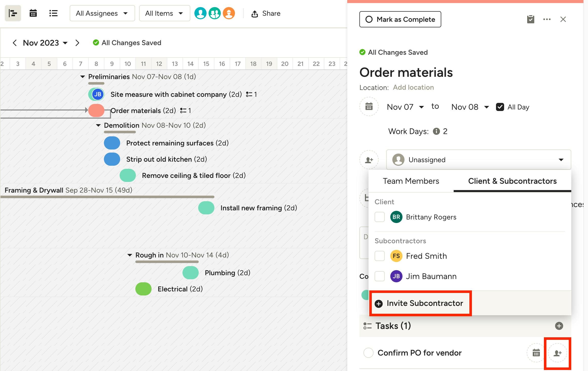Open the All Assignees dropdown

(x=102, y=13)
